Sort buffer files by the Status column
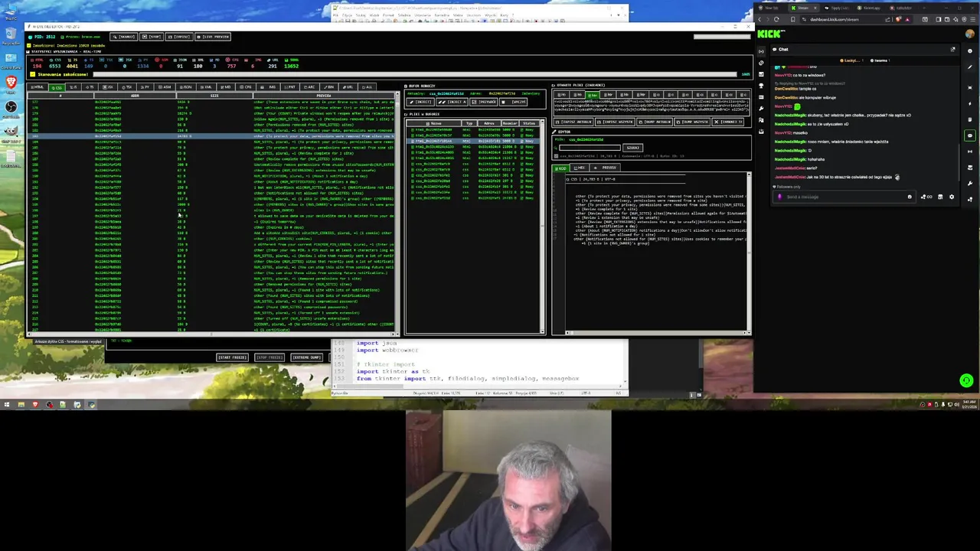This screenshot has height=551, width=980. pos(529,123)
